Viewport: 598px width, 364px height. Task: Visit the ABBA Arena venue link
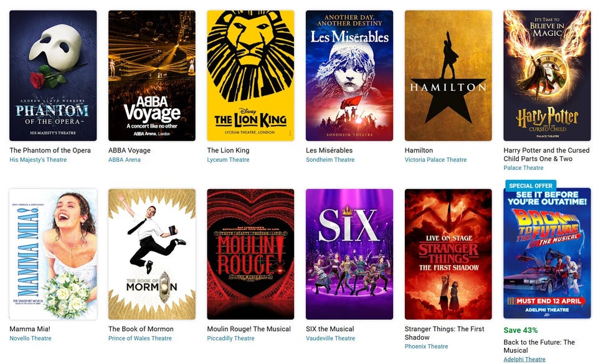pyautogui.click(x=125, y=159)
